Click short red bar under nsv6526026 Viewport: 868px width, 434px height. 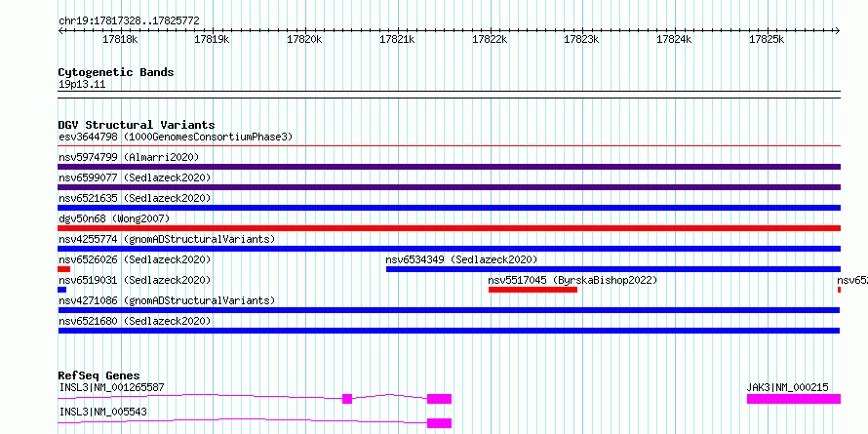(x=63, y=269)
